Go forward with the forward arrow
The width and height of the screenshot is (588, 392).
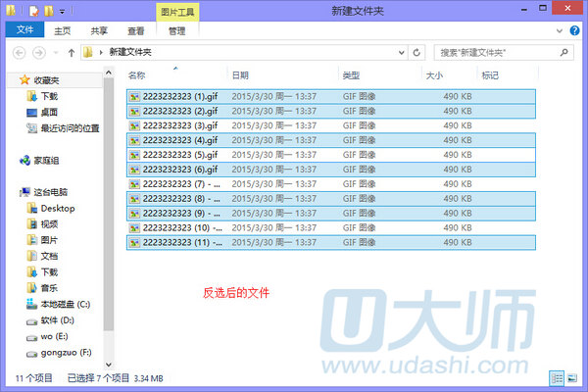39,53
